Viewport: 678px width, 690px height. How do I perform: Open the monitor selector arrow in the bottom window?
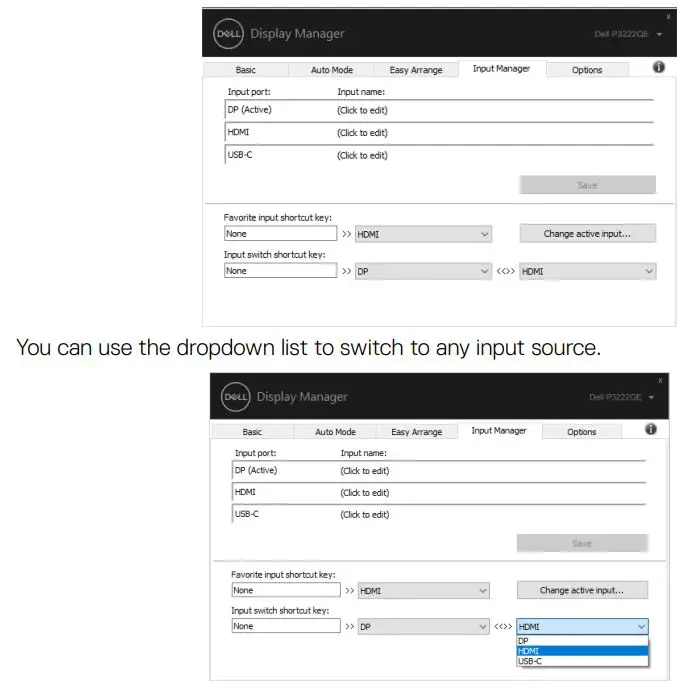coord(651,397)
